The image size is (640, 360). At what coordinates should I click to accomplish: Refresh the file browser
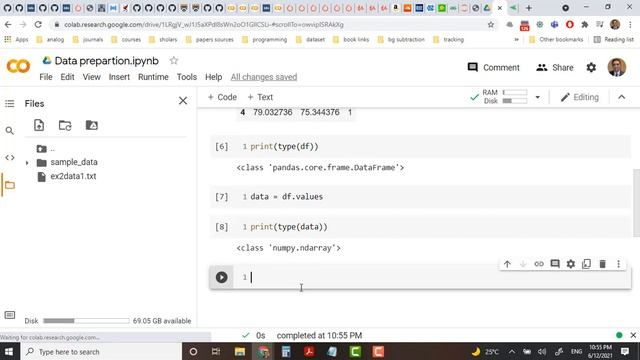click(x=65, y=125)
